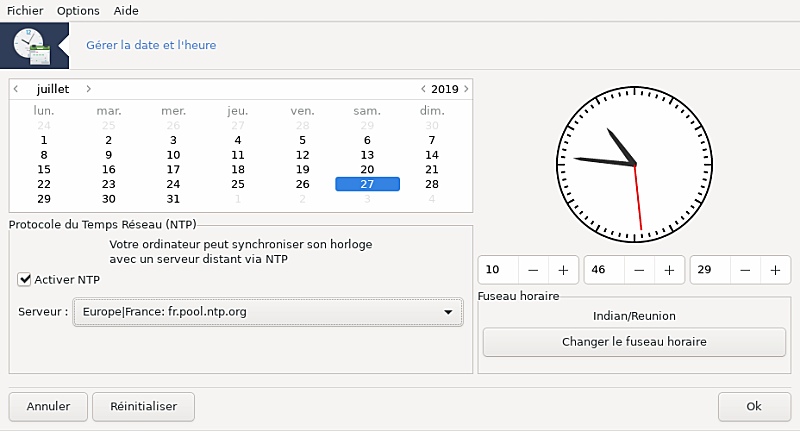This screenshot has height=431, width=800.
Task: Click Changer le fuseau horaire button
Action: pos(634,342)
